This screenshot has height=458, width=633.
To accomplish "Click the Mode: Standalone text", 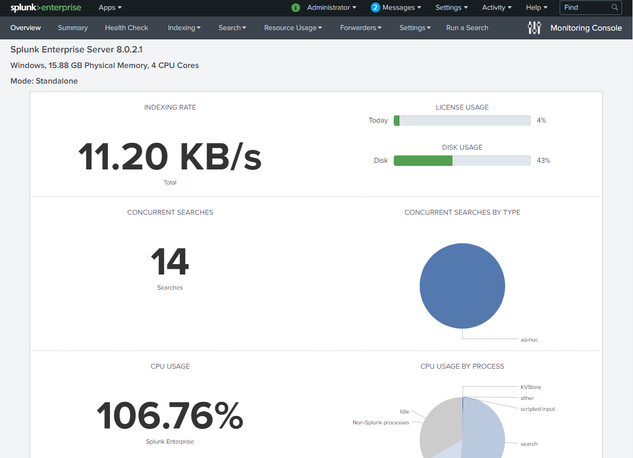I will (44, 81).
